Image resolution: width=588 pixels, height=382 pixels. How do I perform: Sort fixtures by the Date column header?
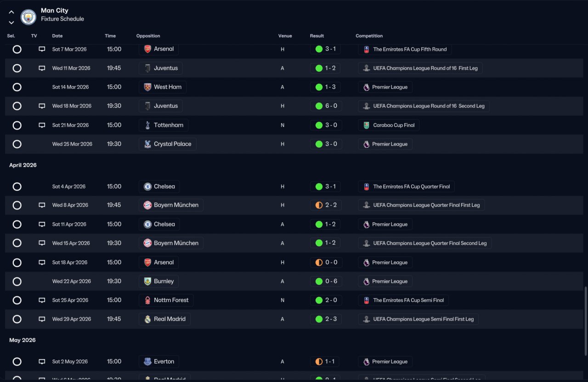(x=57, y=36)
